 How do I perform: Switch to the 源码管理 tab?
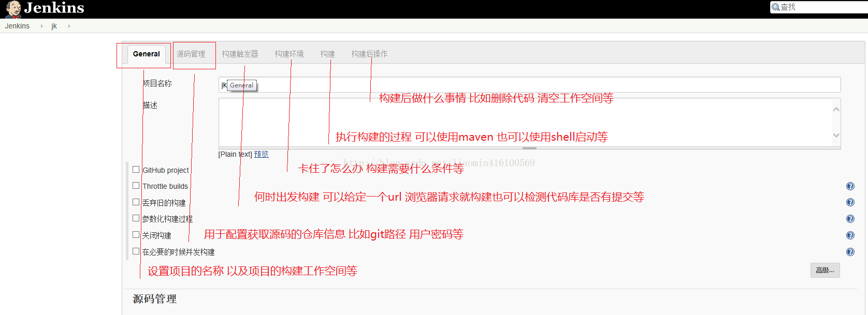point(191,54)
